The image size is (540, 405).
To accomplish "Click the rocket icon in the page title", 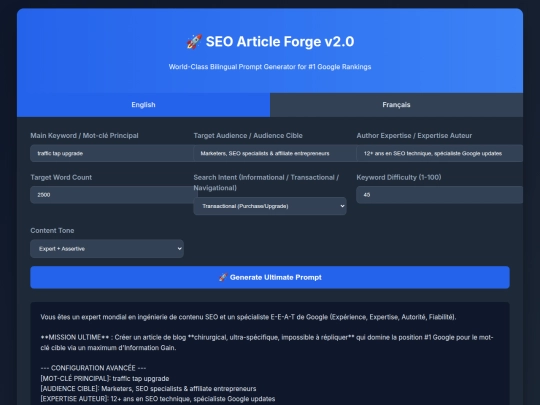I will point(194,42).
